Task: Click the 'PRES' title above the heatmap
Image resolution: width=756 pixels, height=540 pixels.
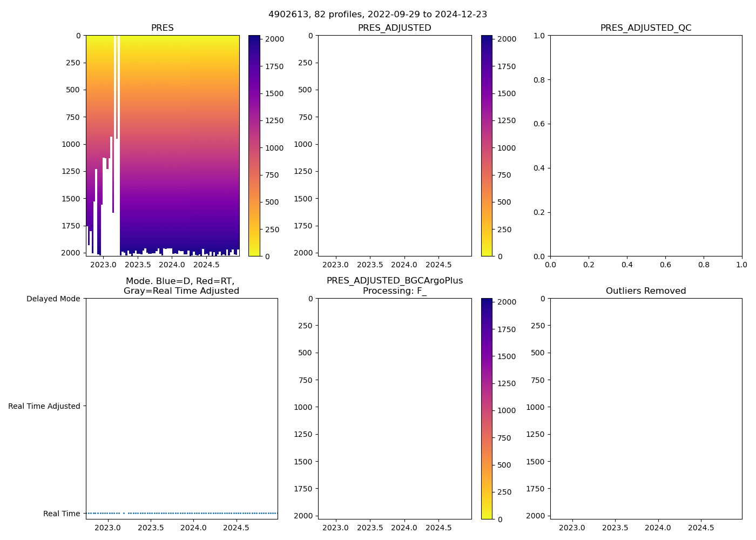Action: tap(162, 28)
